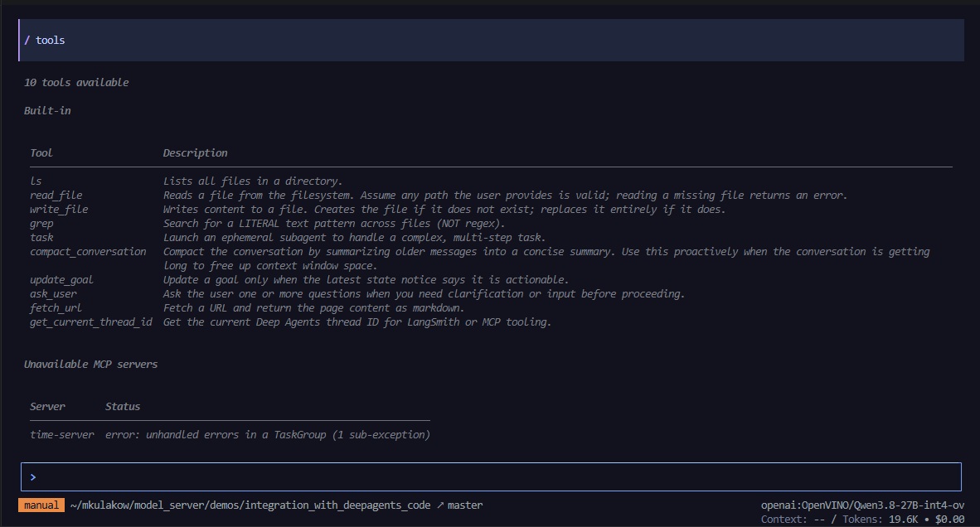Click the 'Compact the conversation by summarizing' description
Image resolution: width=980 pixels, height=527 pixels.
(x=546, y=259)
